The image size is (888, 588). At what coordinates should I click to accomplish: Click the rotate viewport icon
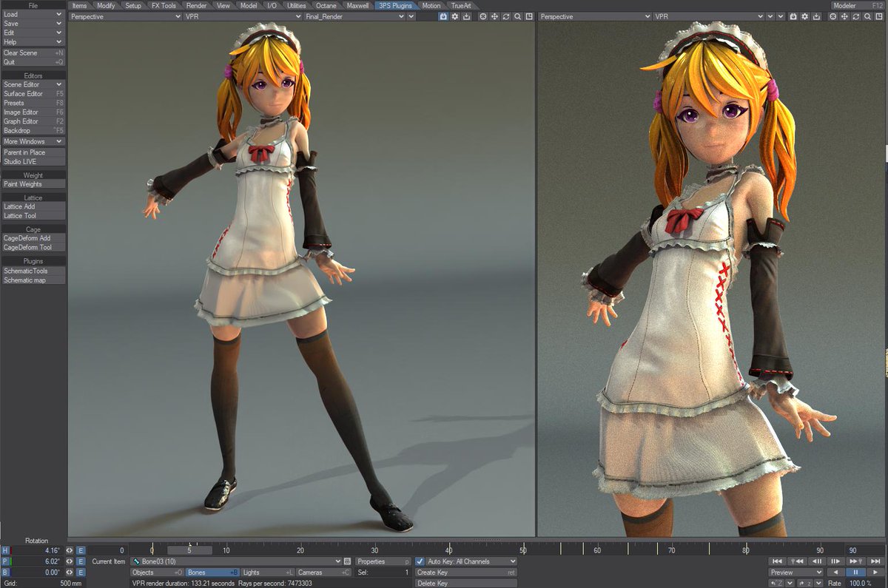click(506, 16)
